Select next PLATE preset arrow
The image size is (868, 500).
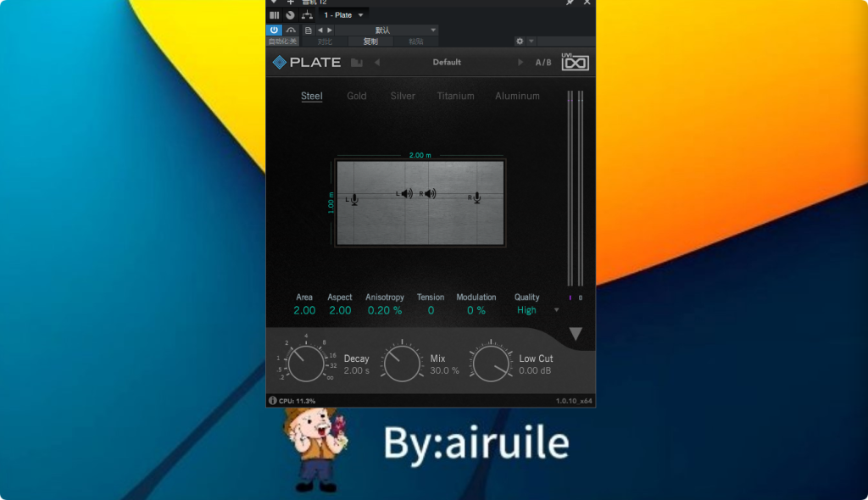click(520, 63)
